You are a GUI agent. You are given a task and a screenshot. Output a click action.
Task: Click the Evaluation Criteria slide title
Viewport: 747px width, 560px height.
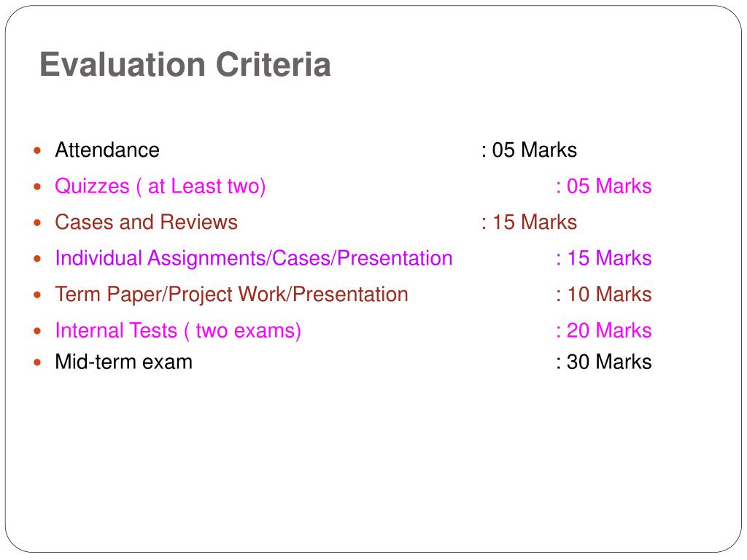point(185,64)
